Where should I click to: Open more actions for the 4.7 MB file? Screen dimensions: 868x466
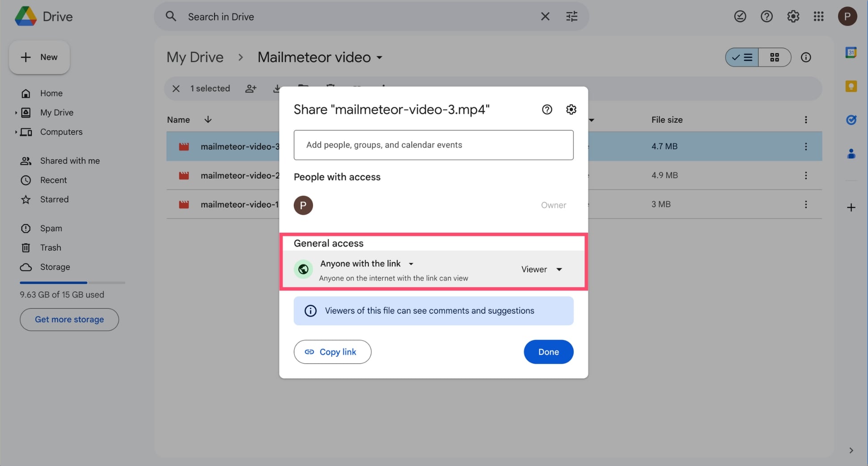point(806,147)
